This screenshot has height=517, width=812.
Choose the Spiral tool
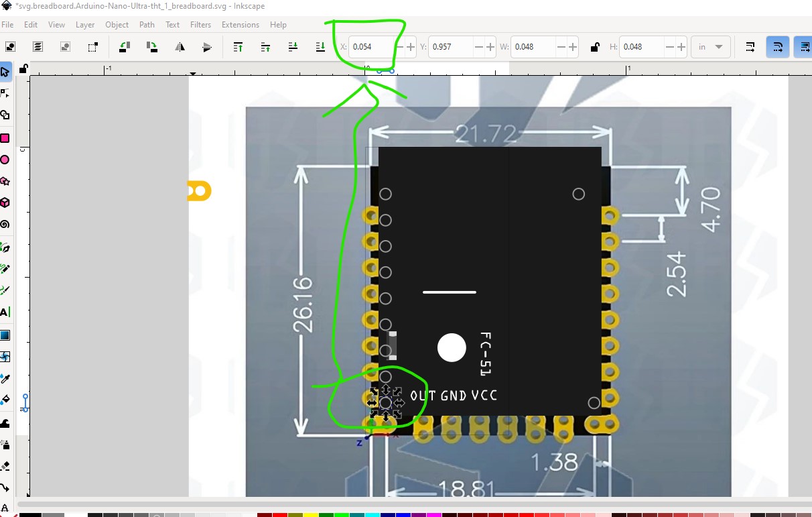[x=5, y=225]
